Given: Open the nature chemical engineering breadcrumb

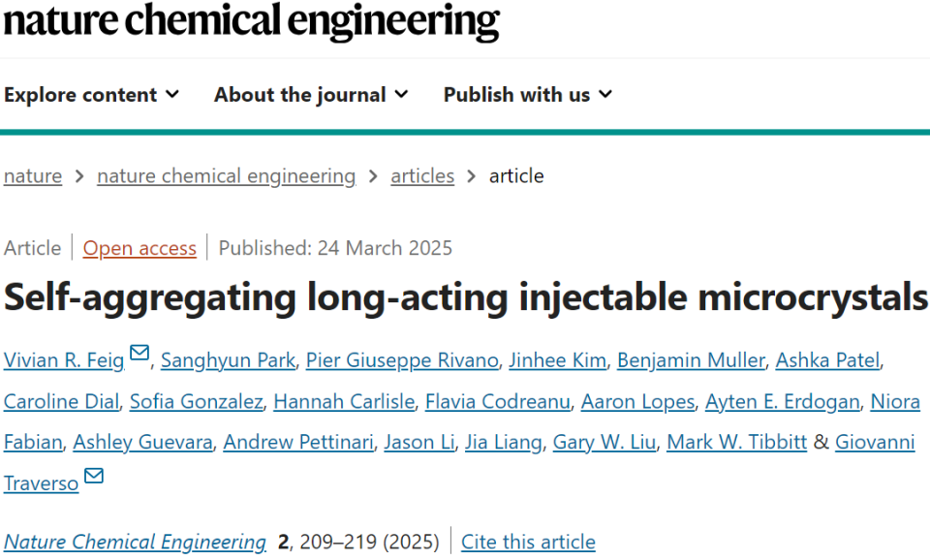Looking at the screenshot, I should [226, 176].
